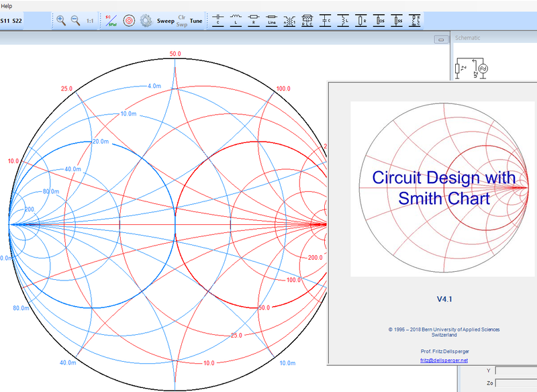The width and height of the screenshot is (537, 392).
Task: Insert a series resistor element
Action: (254, 21)
